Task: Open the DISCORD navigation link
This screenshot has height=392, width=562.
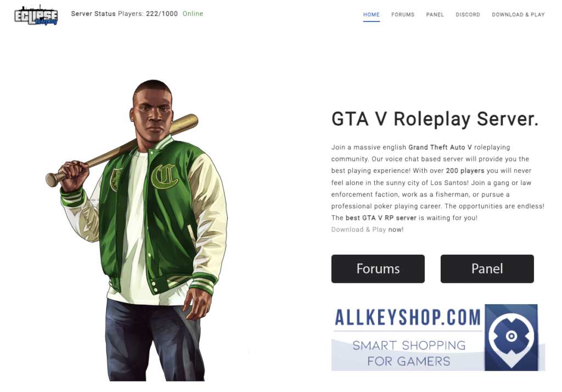Action: click(468, 15)
